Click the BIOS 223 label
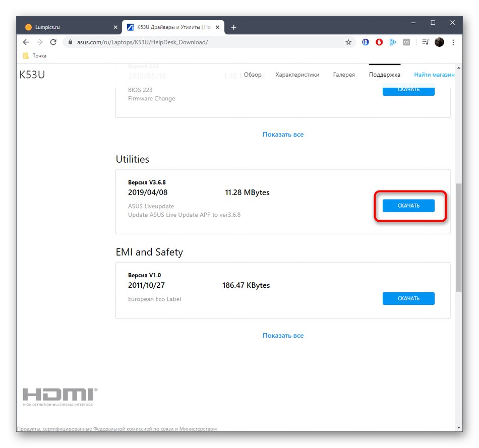 [x=140, y=90]
